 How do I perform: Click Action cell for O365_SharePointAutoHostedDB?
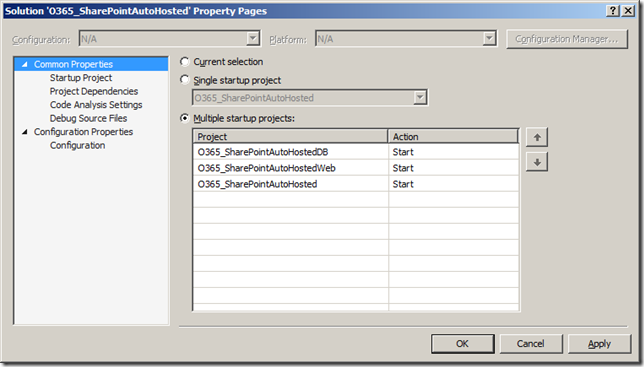tap(453, 152)
